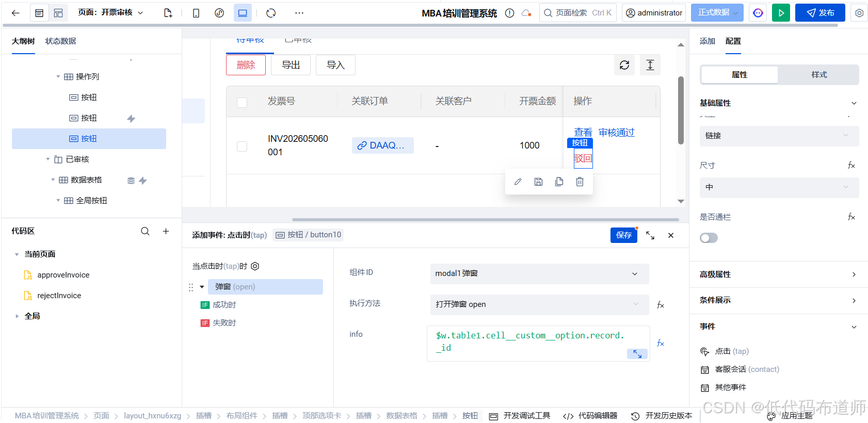This screenshot has width=868, height=423.
Task: Switch to the 状态数据 tab
Action: (60, 41)
